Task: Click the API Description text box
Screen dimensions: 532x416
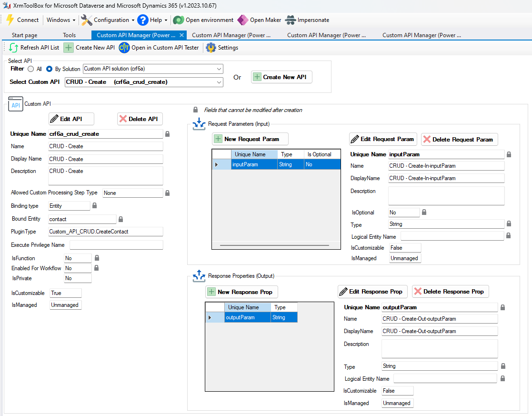Action: (x=106, y=175)
